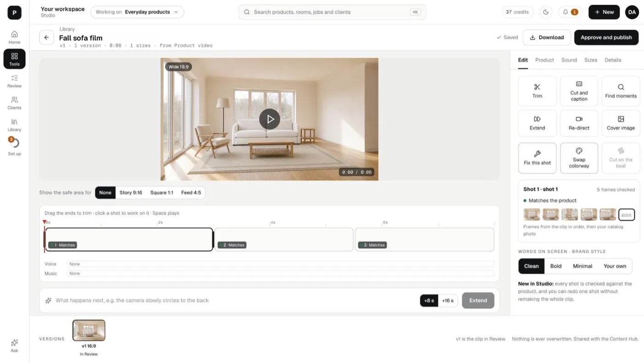Choose the Re-direct camera tool
Screen dimensions: 644x362
tap(579, 123)
